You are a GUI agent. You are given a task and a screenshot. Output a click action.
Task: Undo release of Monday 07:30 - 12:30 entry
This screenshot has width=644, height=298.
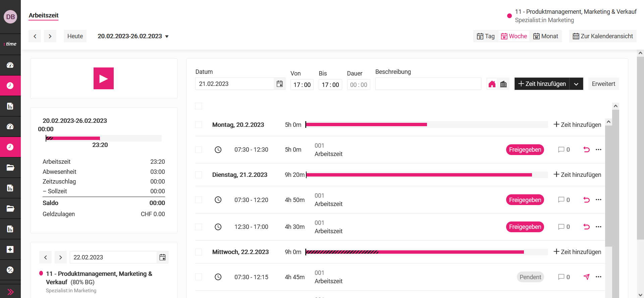click(x=586, y=150)
